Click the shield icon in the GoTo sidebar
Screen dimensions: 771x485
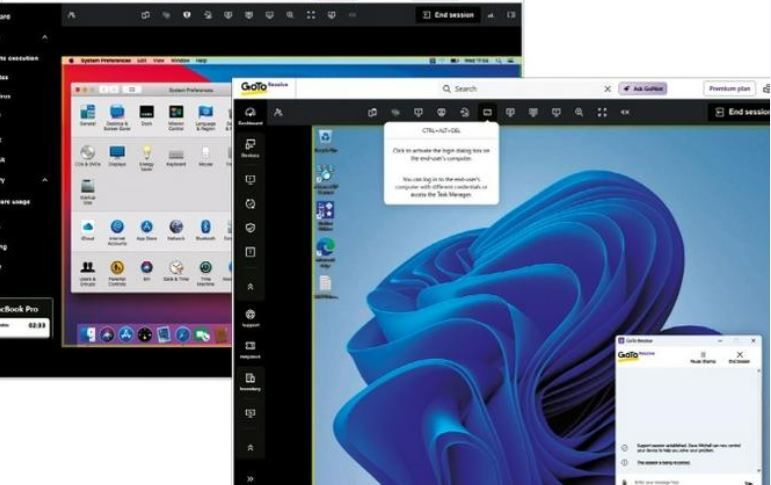pyautogui.click(x=250, y=227)
